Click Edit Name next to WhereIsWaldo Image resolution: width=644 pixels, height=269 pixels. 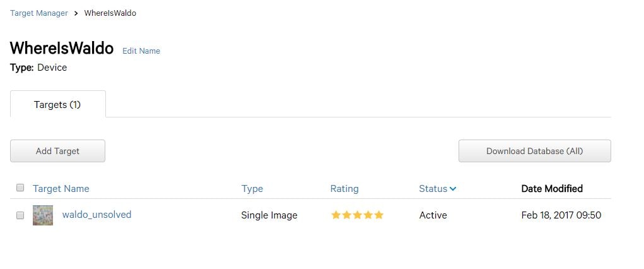[x=141, y=51]
